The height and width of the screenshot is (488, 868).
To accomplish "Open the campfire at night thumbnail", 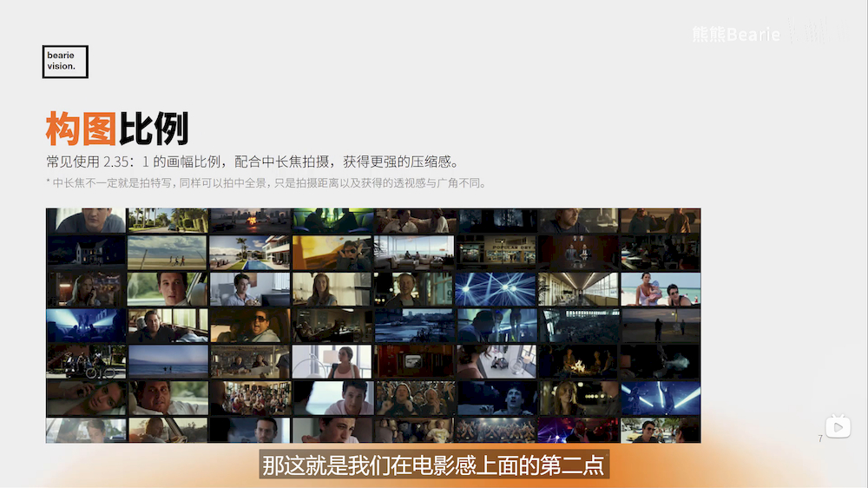I will coord(577,361).
